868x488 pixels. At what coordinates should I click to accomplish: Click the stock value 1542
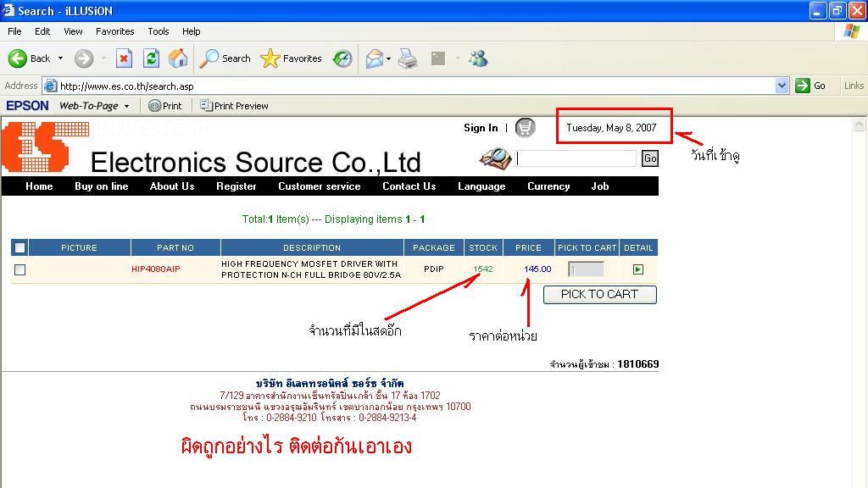click(482, 269)
